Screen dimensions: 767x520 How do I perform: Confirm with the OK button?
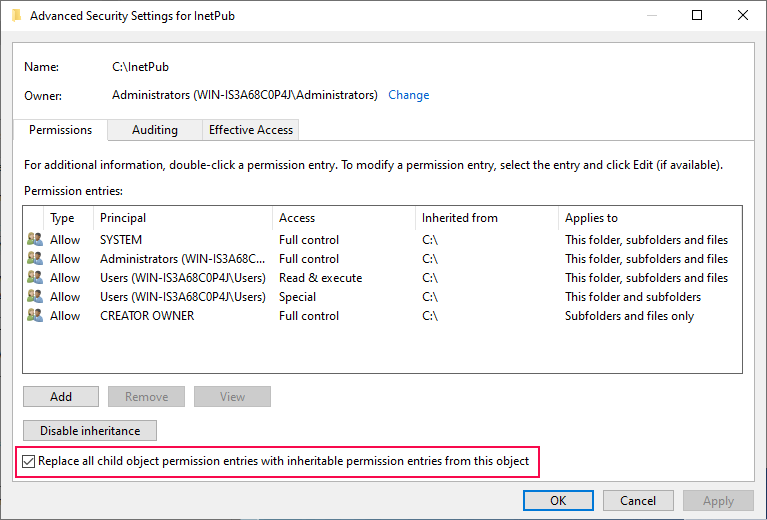[x=558, y=501]
